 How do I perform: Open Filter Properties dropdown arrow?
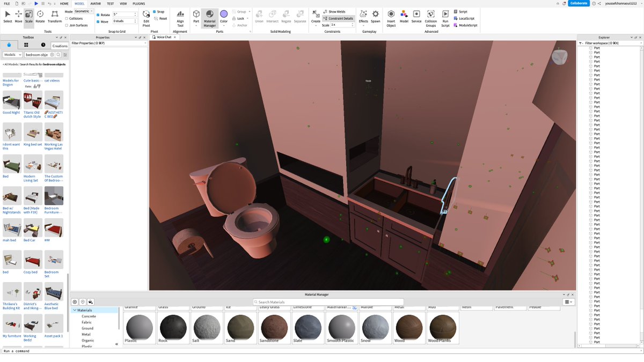(x=144, y=43)
